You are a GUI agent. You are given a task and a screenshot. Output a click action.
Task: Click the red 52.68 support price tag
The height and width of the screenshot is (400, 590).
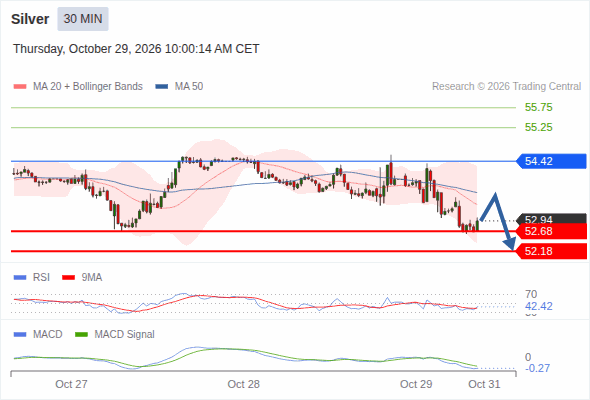(x=551, y=231)
